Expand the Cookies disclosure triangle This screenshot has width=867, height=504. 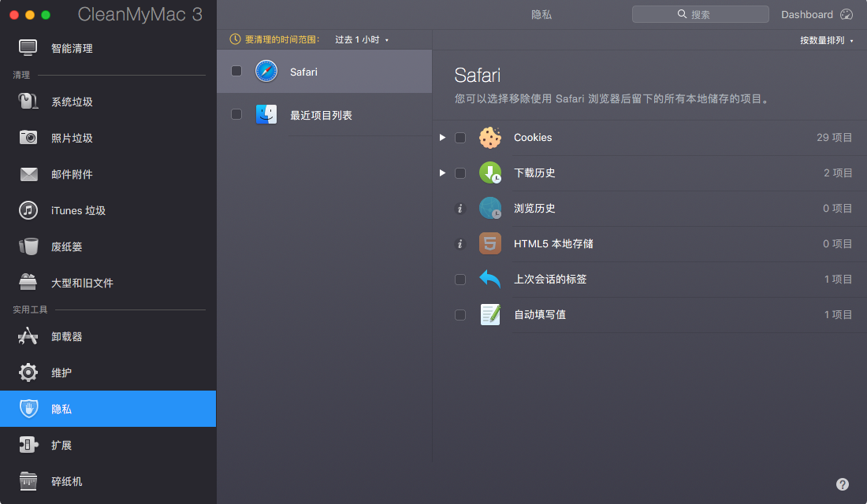pos(442,138)
